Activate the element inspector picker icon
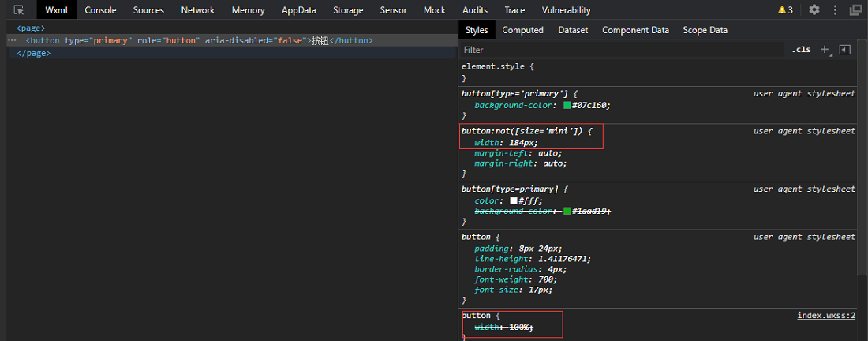The width and height of the screenshot is (868, 341). click(x=19, y=10)
